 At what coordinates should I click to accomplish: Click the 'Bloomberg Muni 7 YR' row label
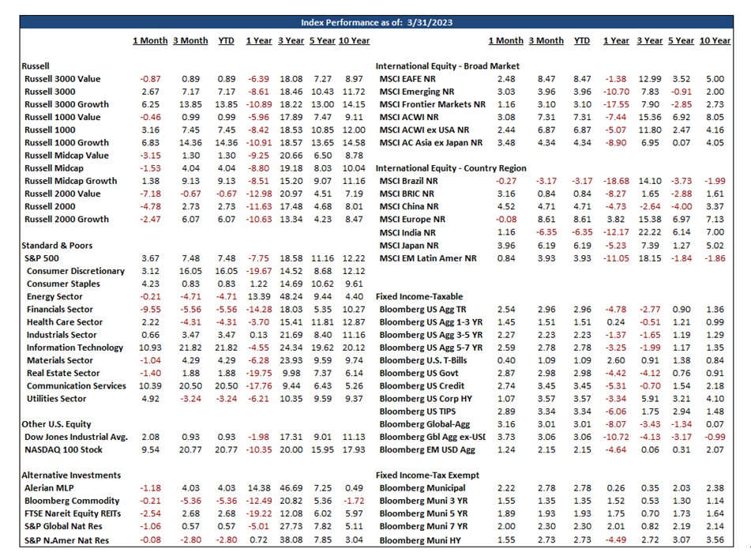click(x=424, y=527)
